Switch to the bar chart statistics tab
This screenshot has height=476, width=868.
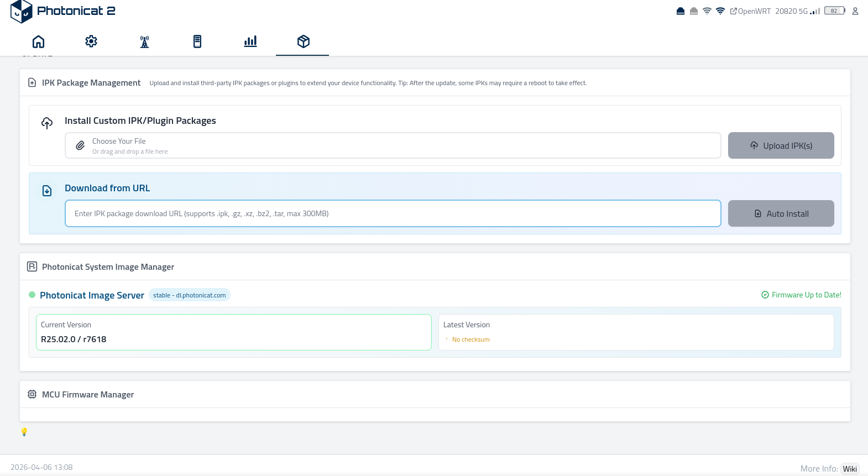coord(250,41)
